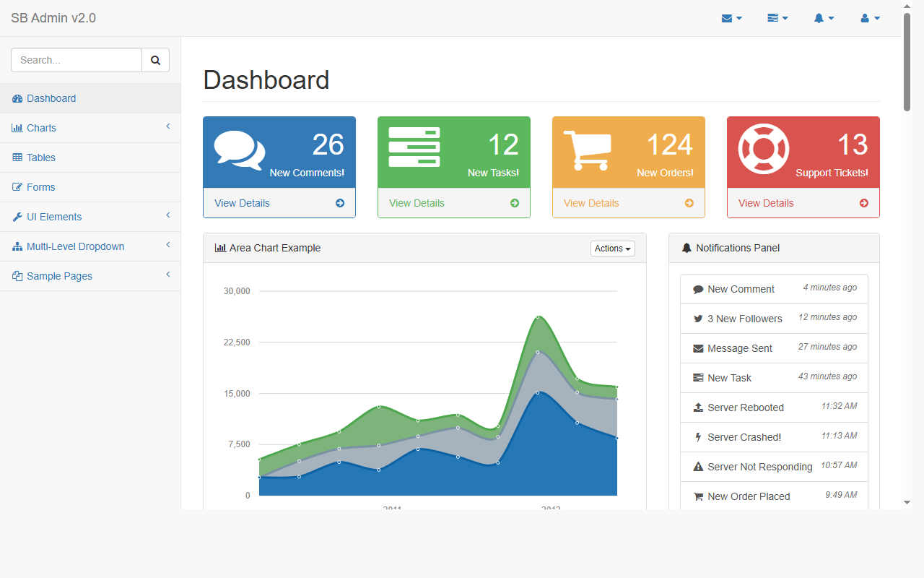Click arrow icon in Support Tickets card footer

pyautogui.click(x=864, y=203)
